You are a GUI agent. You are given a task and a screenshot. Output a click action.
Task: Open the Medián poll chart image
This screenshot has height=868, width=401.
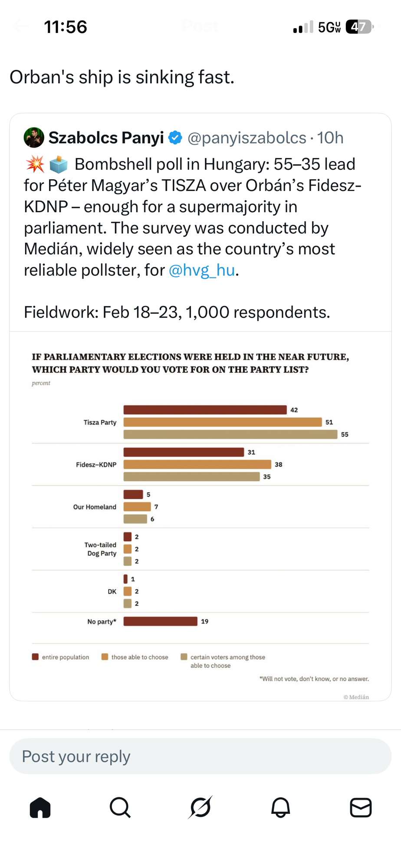(x=200, y=516)
